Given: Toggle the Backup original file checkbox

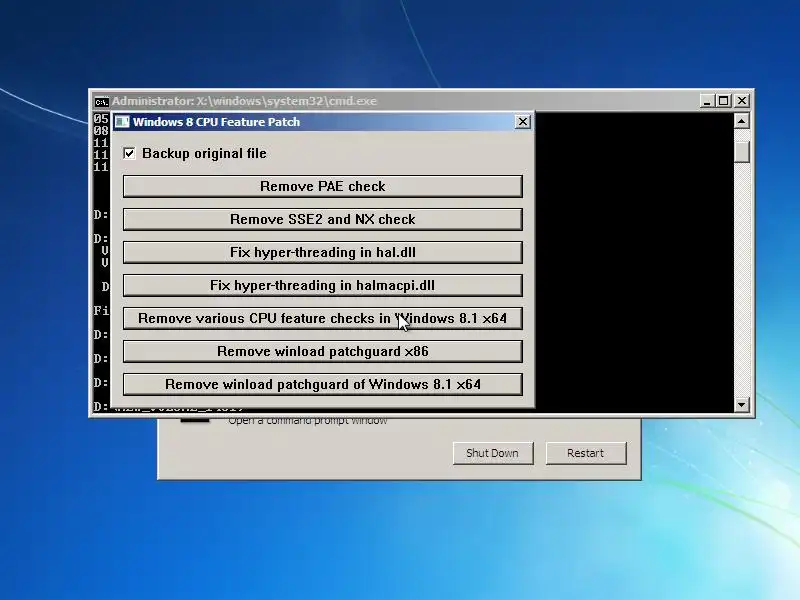Looking at the screenshot, I should (130, 154).
